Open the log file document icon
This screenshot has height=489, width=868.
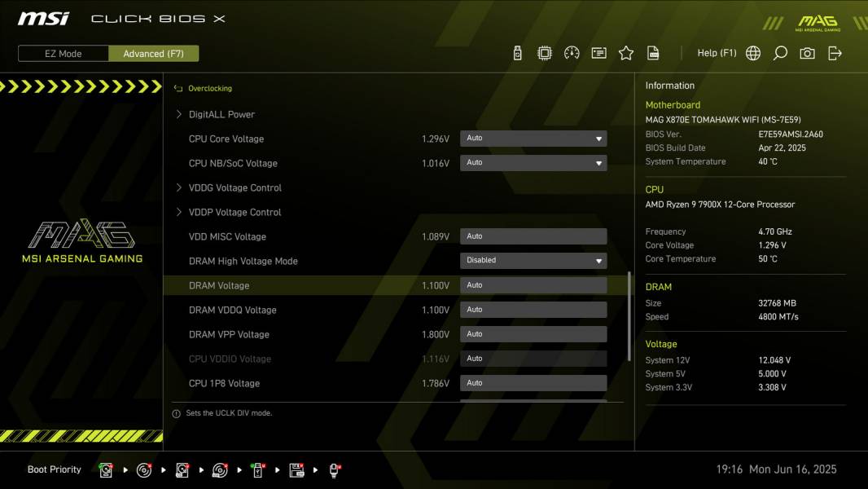(653, 53)
